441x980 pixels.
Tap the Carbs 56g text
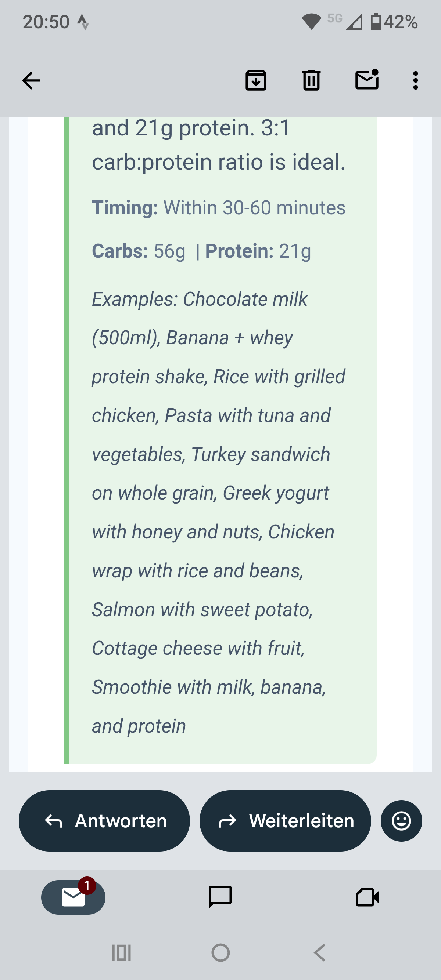139,251
